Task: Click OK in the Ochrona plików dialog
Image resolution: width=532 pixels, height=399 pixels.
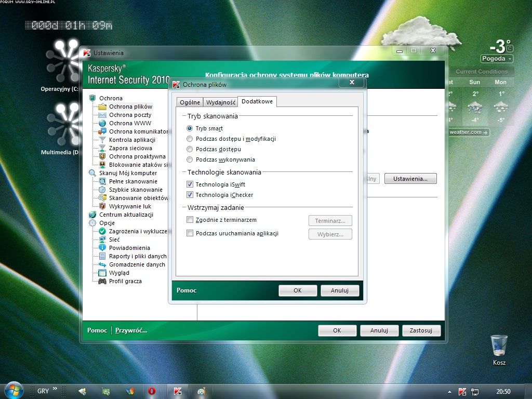Action: coord(298,290)
